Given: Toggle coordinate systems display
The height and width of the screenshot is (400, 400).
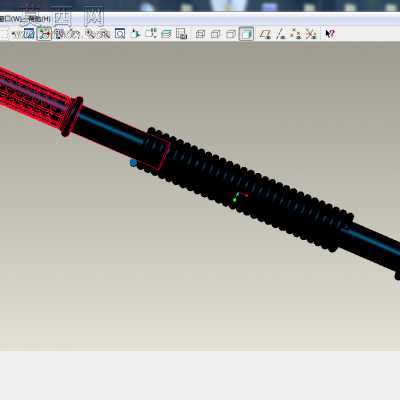Looking at the screenshot, I should coord(311,34).
